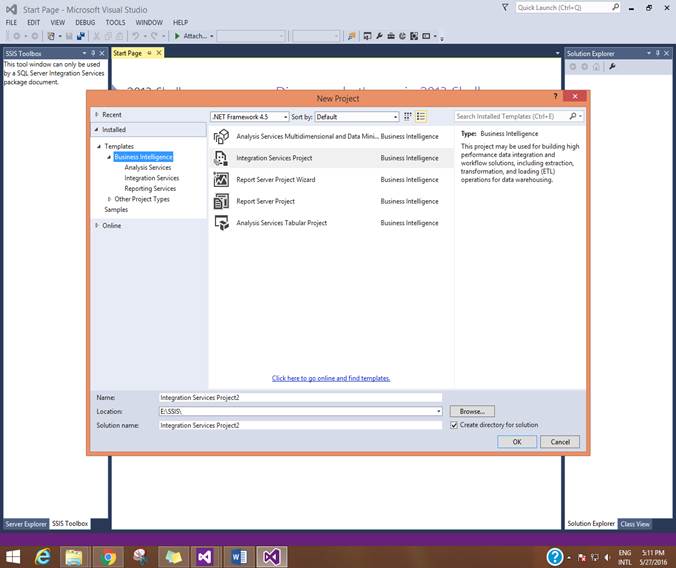Image resolution: width=676 pixels, height=568 pixels.
Task: Click the project Name input field
Action: coord(300,397)
